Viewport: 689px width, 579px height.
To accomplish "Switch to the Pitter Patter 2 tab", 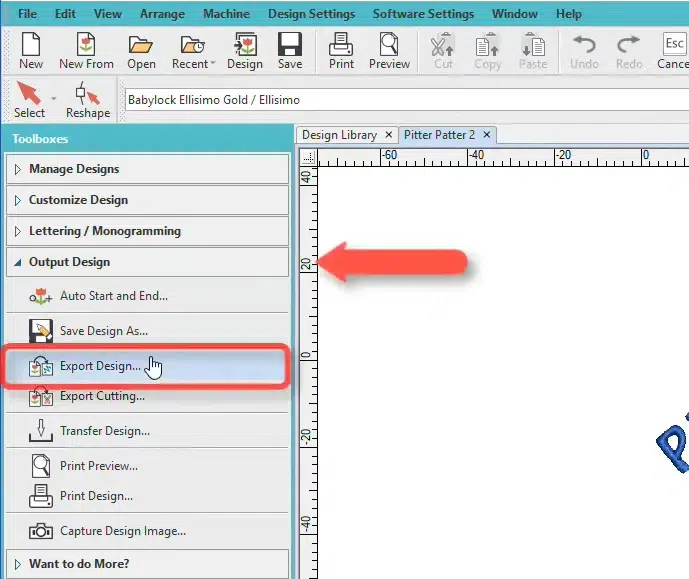I will tap(439, 135).
